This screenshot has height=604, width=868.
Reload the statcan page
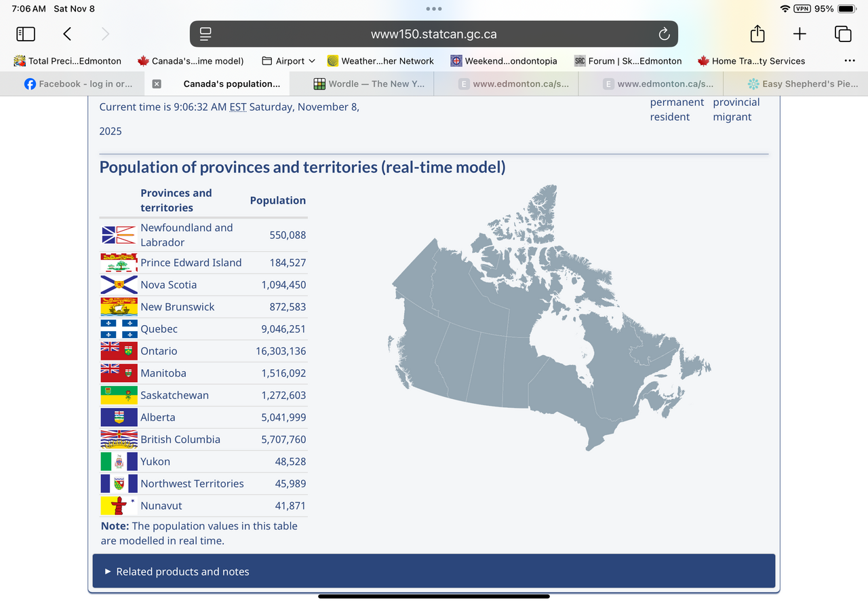(x=664, y=34)
